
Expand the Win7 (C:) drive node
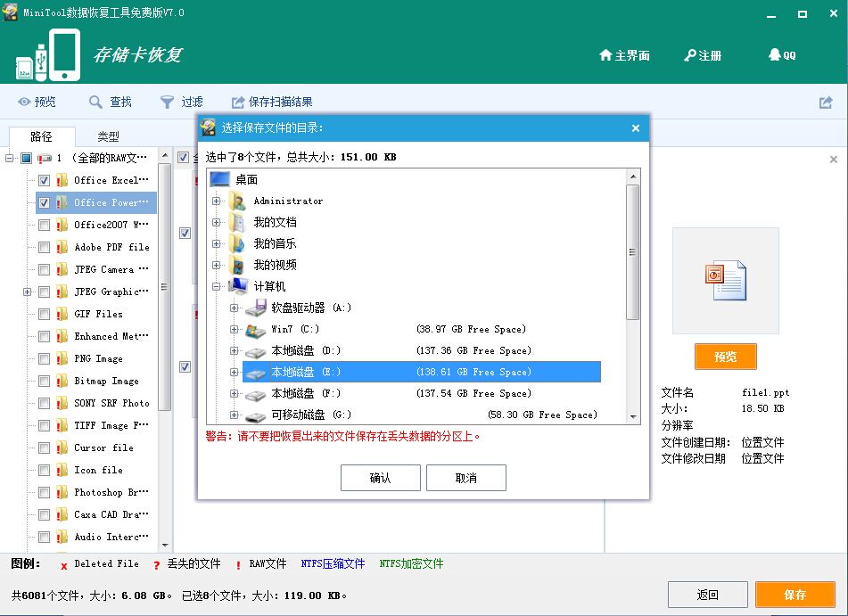234,329
